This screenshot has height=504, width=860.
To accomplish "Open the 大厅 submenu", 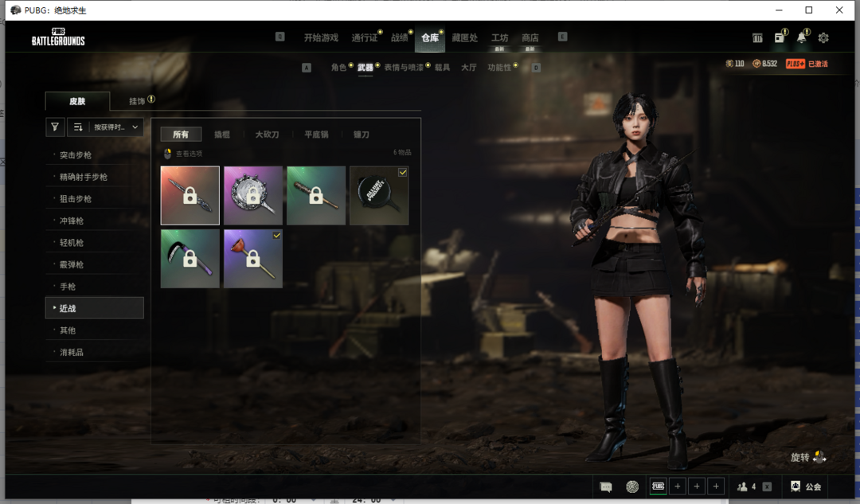I will click(469, 68).
